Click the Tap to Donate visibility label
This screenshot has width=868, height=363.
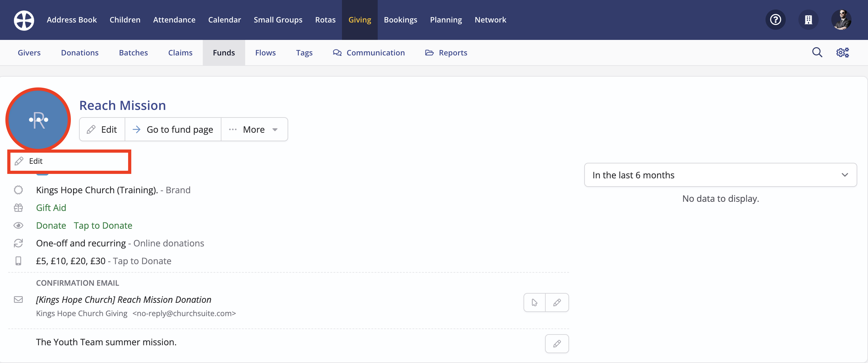tap(103, 225)
